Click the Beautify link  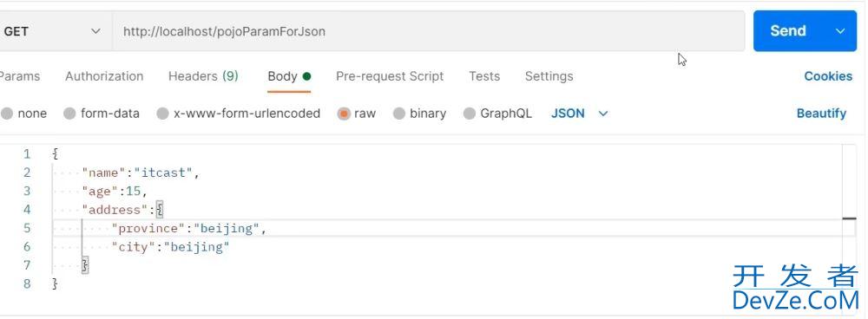[821, 114]
